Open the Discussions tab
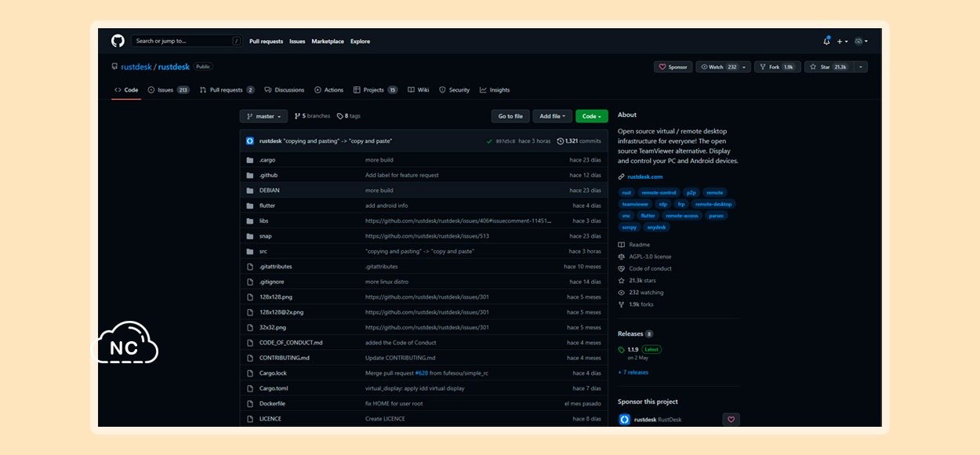The image size is (980, 455). (284, 90)
